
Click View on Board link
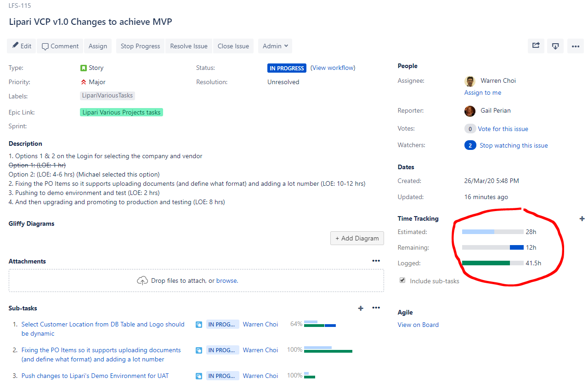point(418,325)
